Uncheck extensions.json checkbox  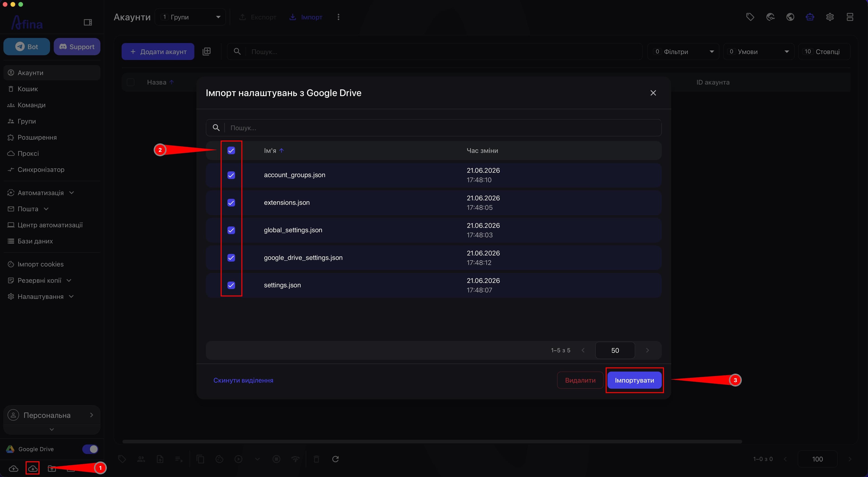pyautogui.click(x=231, y=203)
